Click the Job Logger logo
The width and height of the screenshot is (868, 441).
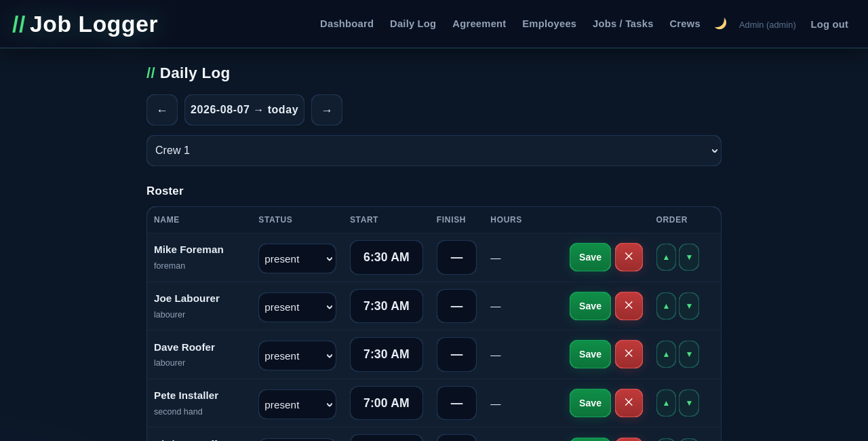coord(85,24)
